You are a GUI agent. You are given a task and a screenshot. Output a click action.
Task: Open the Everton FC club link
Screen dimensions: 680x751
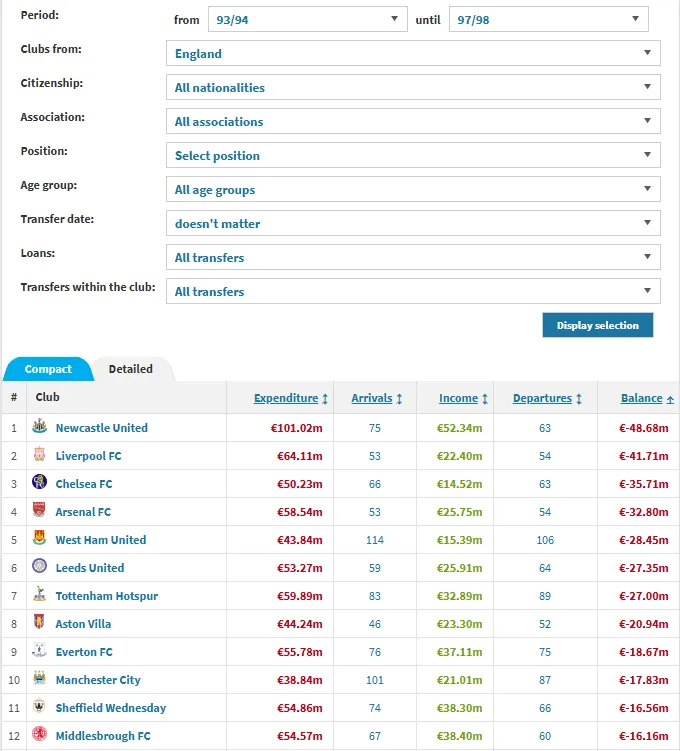click(x=84, y=652)
